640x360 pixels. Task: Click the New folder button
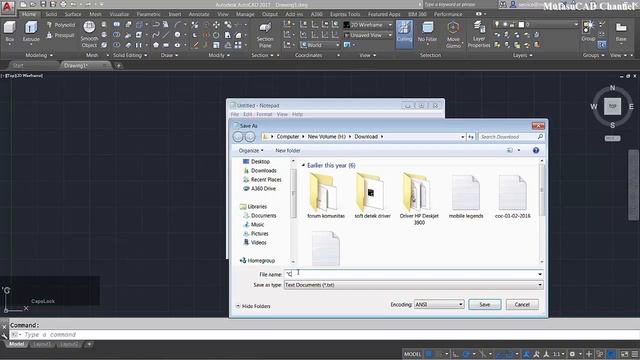tap(288, 151)
